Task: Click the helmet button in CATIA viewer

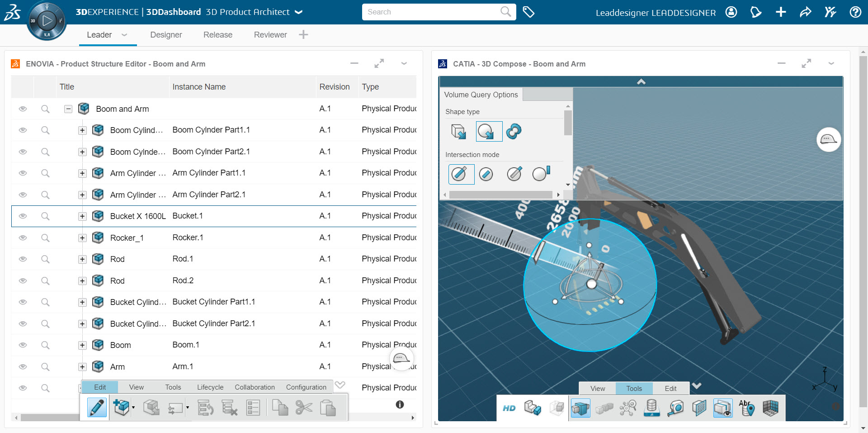Action: click(829, 139)
